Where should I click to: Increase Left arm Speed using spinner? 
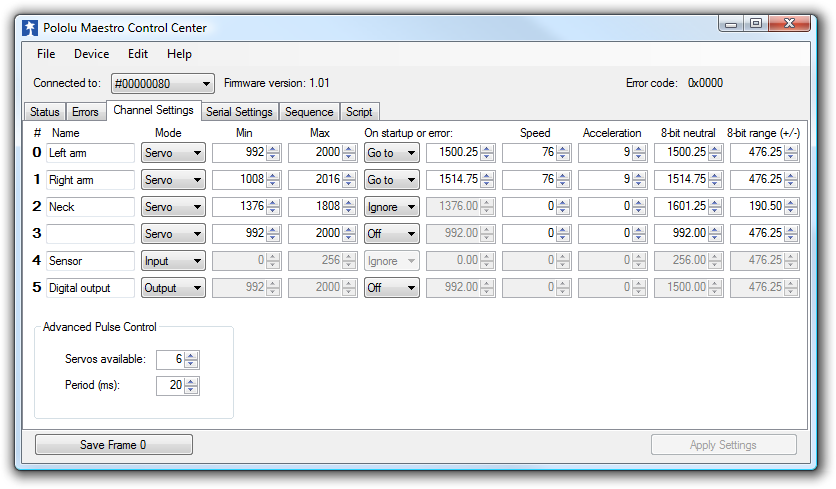click(563, 149)
